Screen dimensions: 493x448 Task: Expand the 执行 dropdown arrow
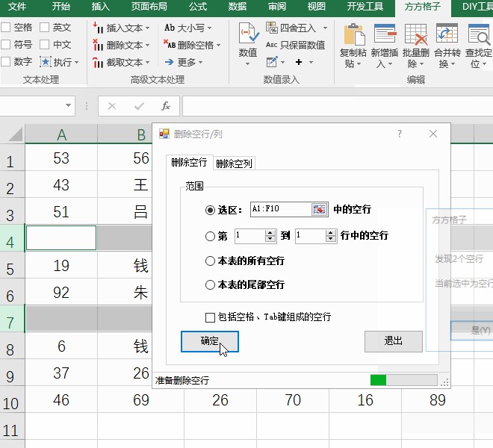[x=76, y=63]
